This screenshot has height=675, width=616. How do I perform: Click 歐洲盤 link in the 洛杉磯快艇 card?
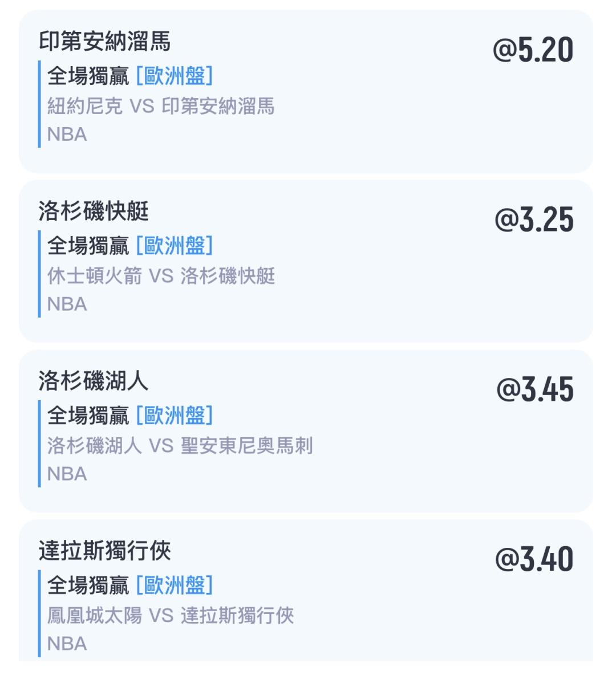[x=175, y=245]
